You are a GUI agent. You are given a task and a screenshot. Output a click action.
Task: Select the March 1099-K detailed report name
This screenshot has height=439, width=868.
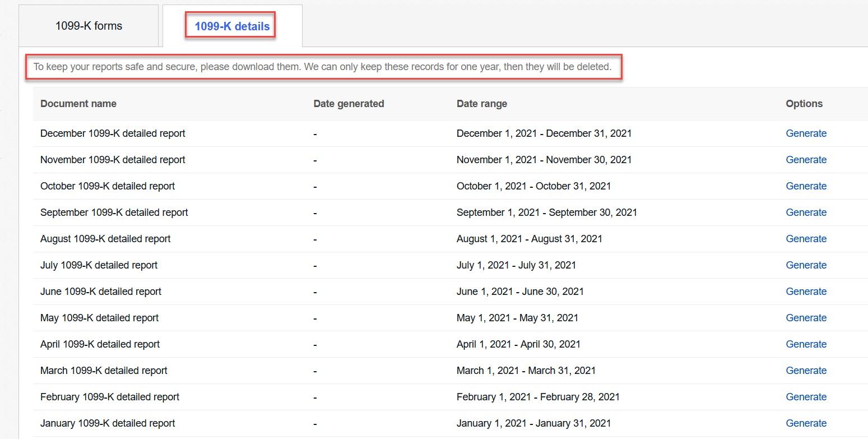[104, 371]
